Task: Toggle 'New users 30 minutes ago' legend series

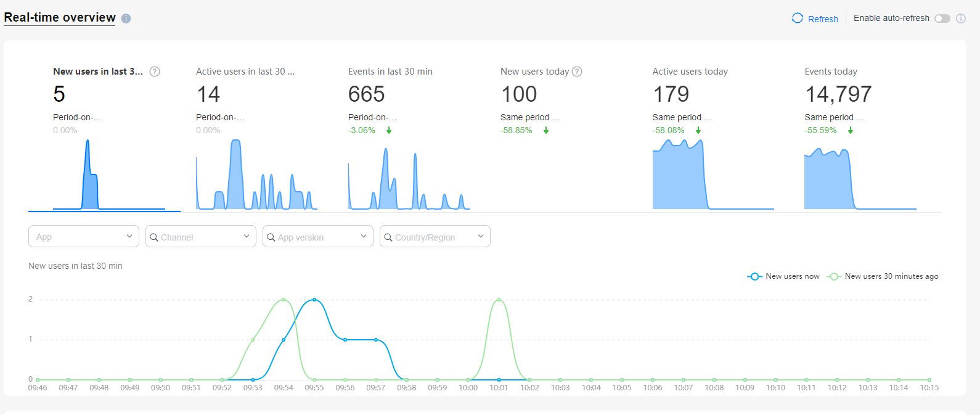Action: pos(883,276)
